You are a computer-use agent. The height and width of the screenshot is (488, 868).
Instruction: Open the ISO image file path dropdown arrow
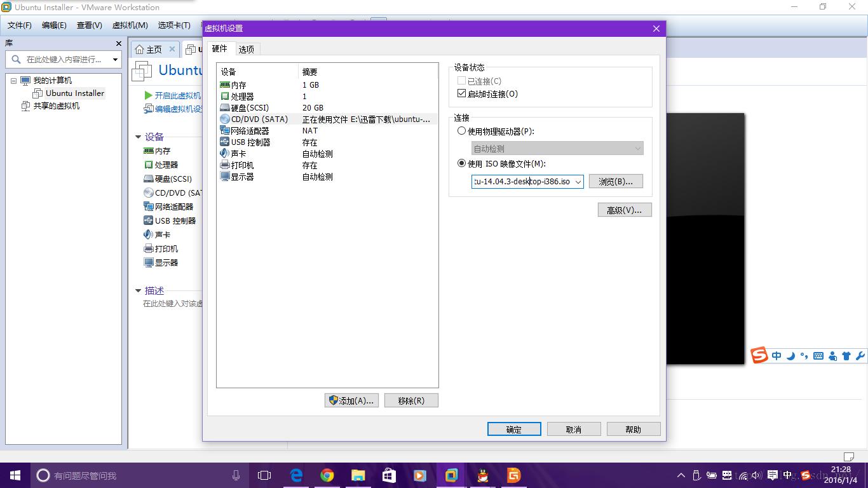(x=578, y=182)
